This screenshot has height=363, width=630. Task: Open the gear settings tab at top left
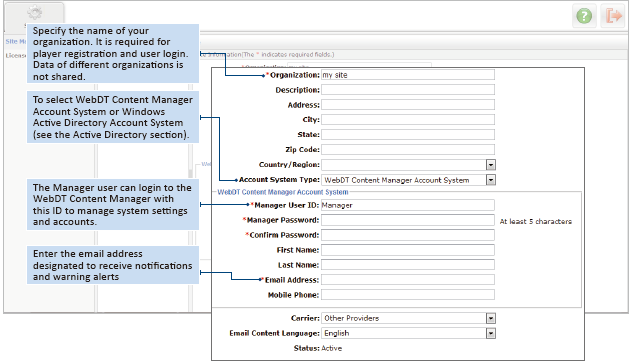pos(34,14)
